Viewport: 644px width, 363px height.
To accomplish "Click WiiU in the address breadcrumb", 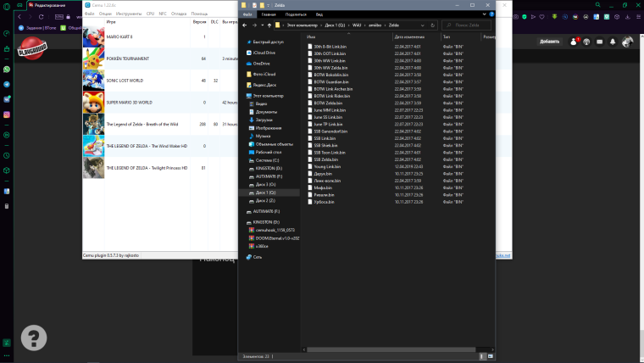I will point(357,25).
